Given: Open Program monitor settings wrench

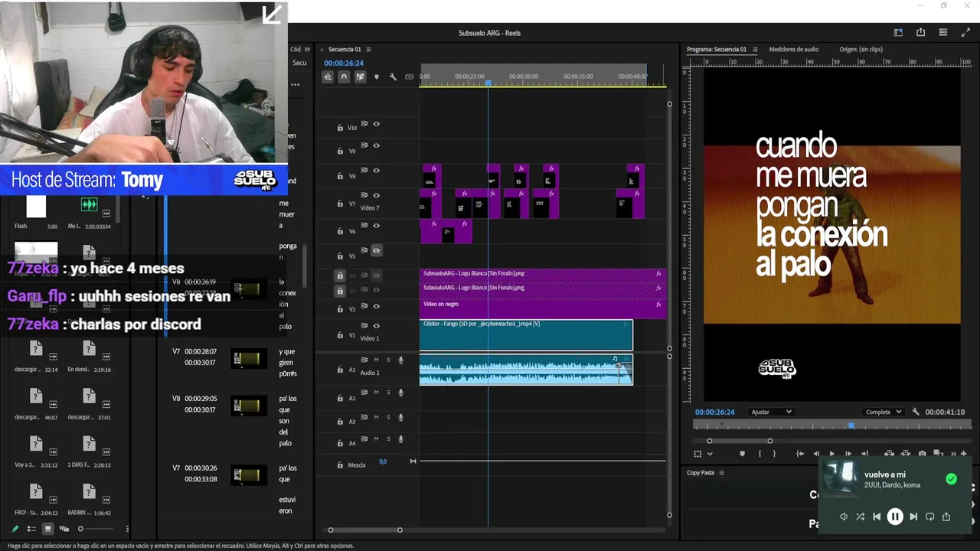Looking at the screenshot, I should 916,412.
